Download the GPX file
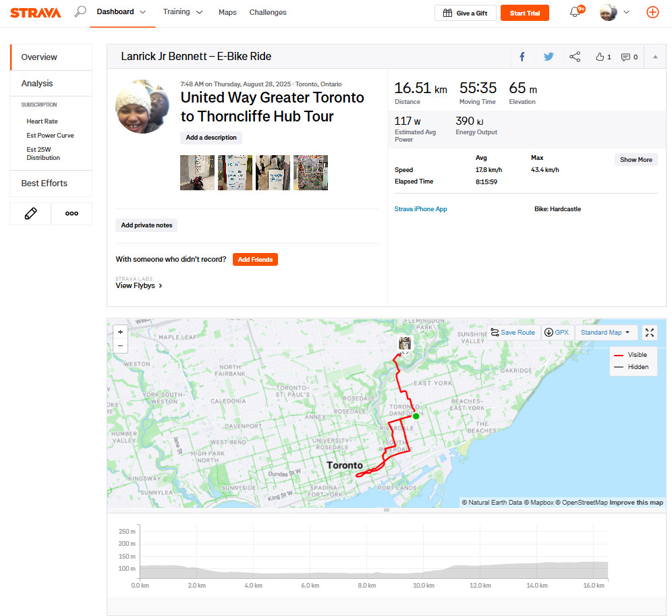 (x=557, y=332)
